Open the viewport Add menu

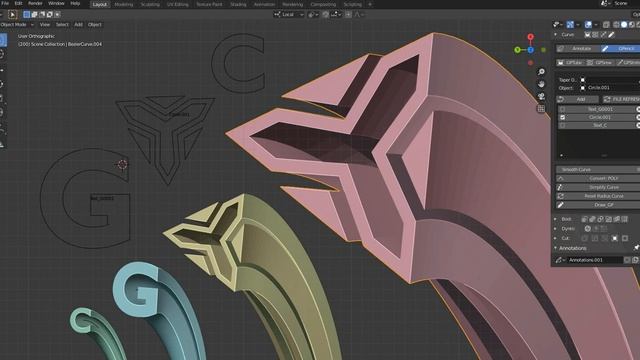point(78,24)
